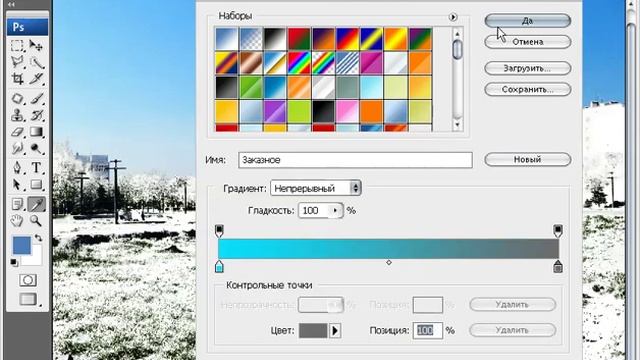The width and height of the screenshot is (640, 360).
Task: Click the Сохранить... button
Action: (x=527, y=89)
